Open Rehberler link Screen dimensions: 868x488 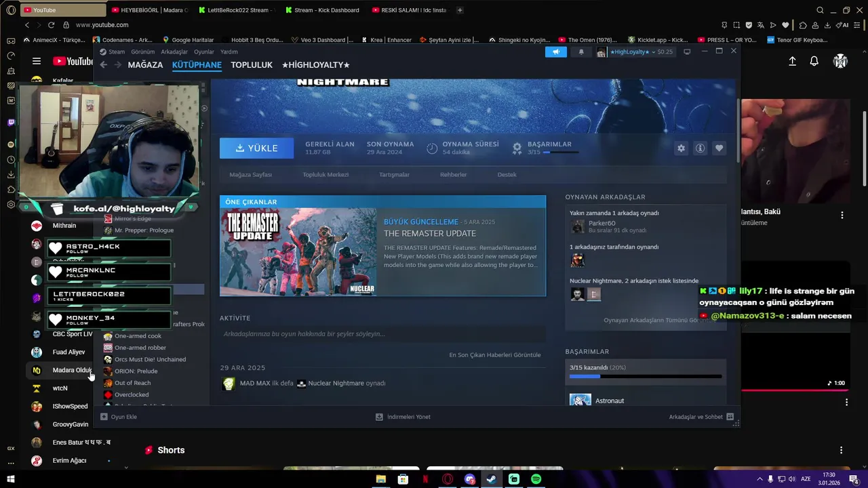[x=453, y=175]
